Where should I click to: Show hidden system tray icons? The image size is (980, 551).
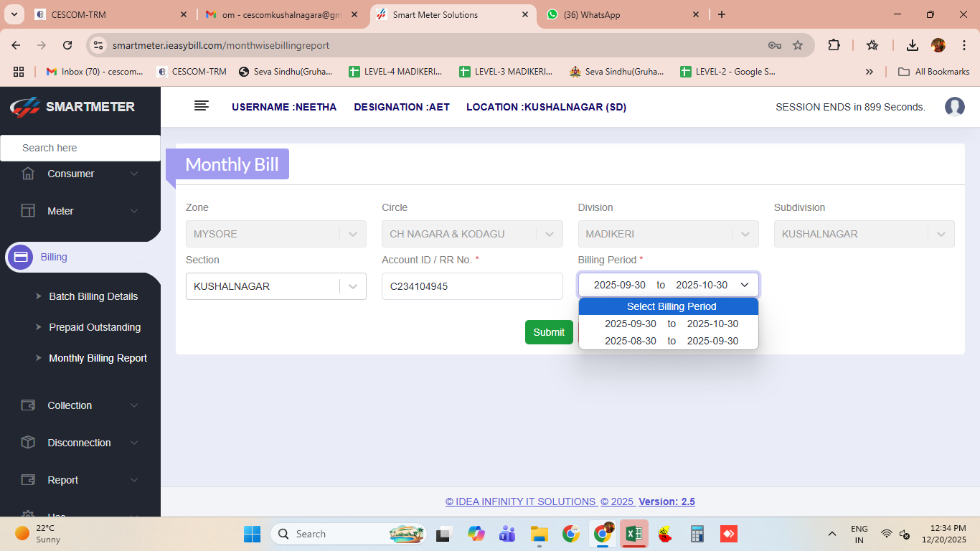click(x=832, y=534)
